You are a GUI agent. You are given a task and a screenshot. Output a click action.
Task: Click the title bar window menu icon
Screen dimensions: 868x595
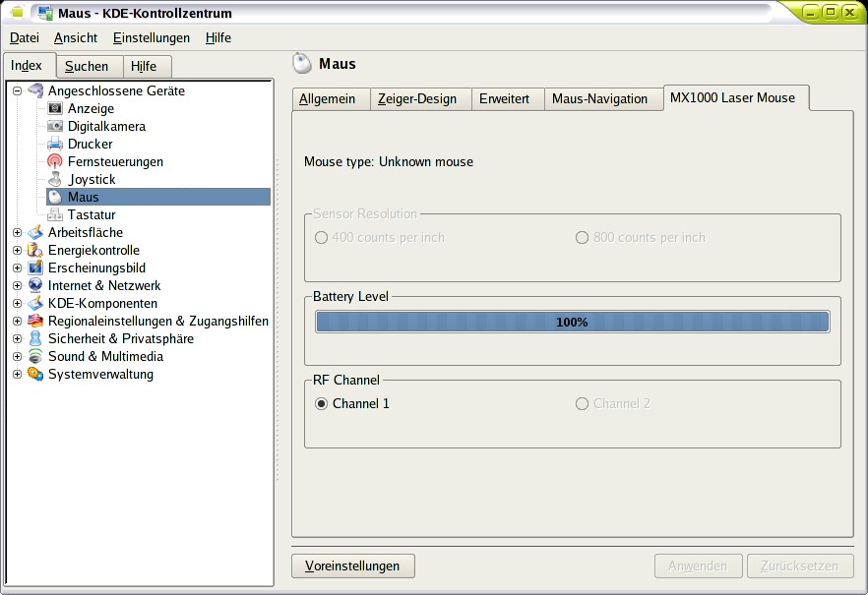pos(17,12)
